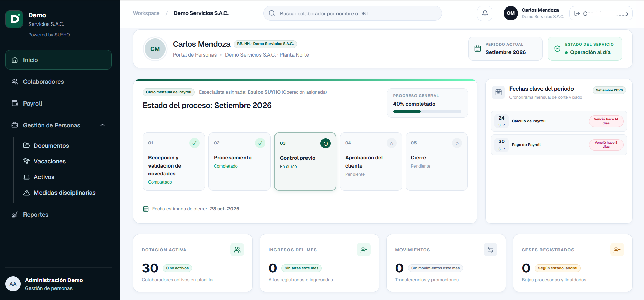Click the 'Venció hace 14 días' badge

606,121
